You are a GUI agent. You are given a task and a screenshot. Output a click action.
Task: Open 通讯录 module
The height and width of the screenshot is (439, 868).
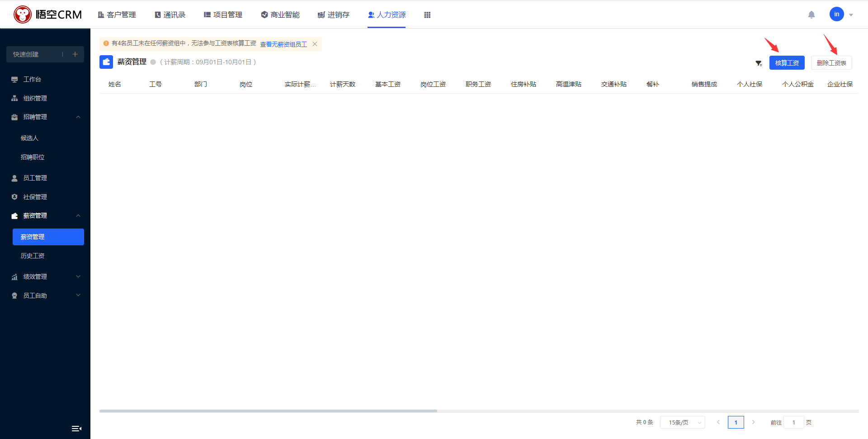click(x=170, y=15)
